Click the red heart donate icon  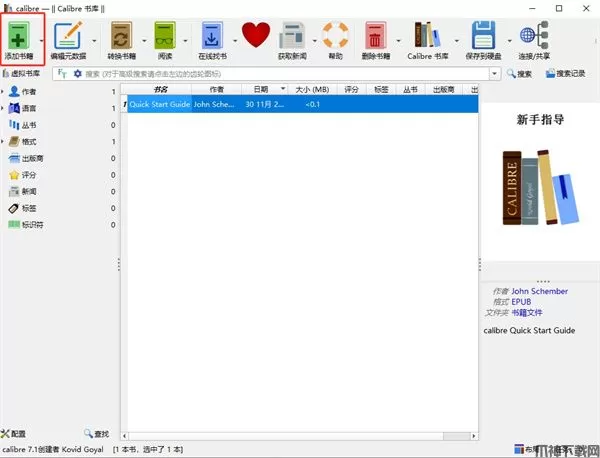(256, 35)
